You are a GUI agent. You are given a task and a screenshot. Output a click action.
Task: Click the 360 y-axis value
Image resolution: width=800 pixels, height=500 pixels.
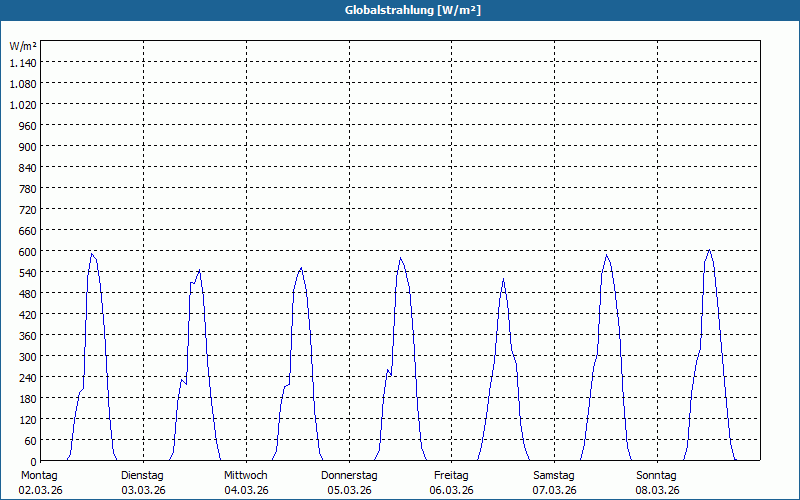[x=28, y=336]
